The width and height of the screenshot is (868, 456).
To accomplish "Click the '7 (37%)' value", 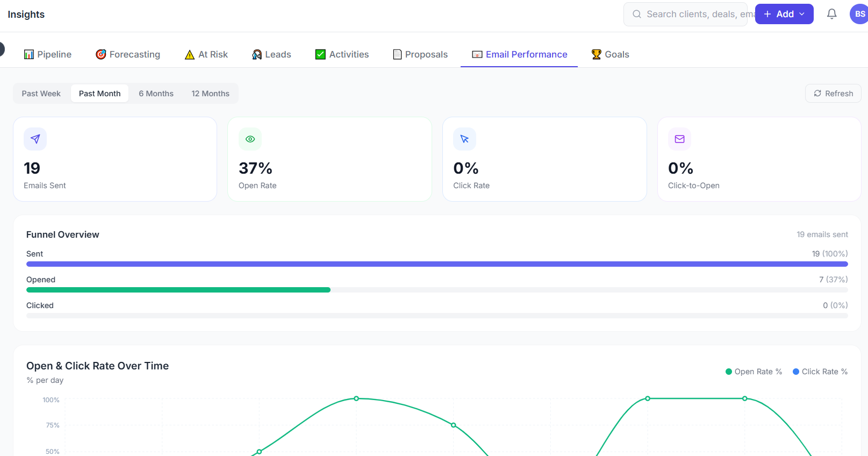I will [834, 280].
